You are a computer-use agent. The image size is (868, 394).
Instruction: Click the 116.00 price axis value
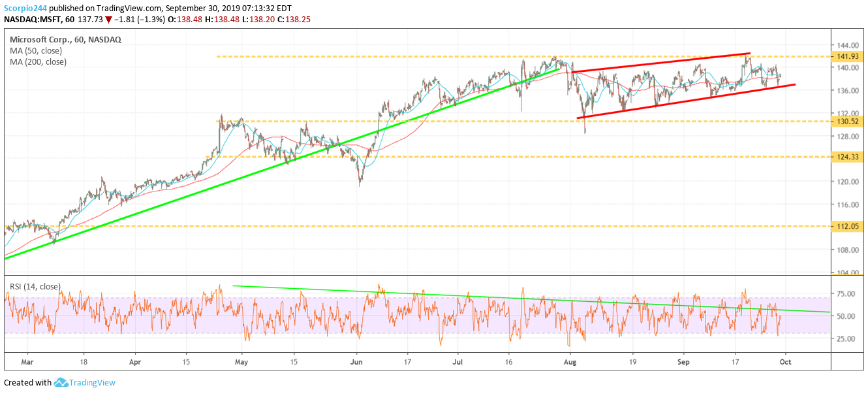pos(849,205)
